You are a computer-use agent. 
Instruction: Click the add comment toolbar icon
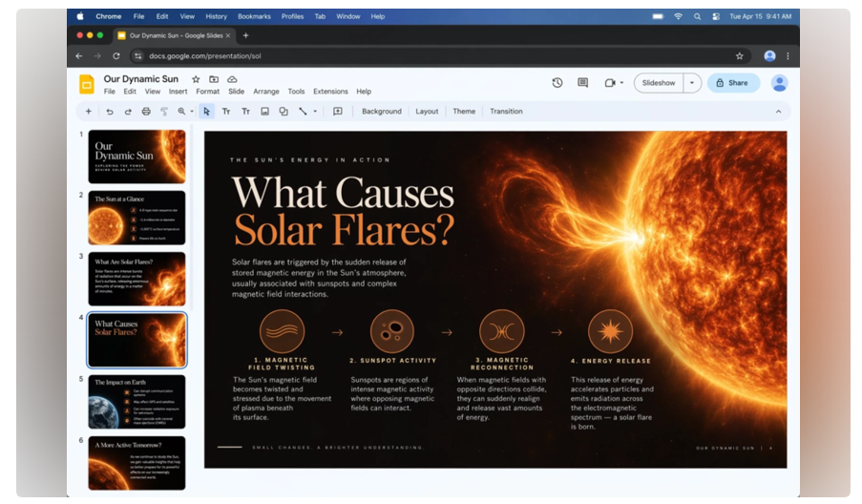tap(338, 112)
